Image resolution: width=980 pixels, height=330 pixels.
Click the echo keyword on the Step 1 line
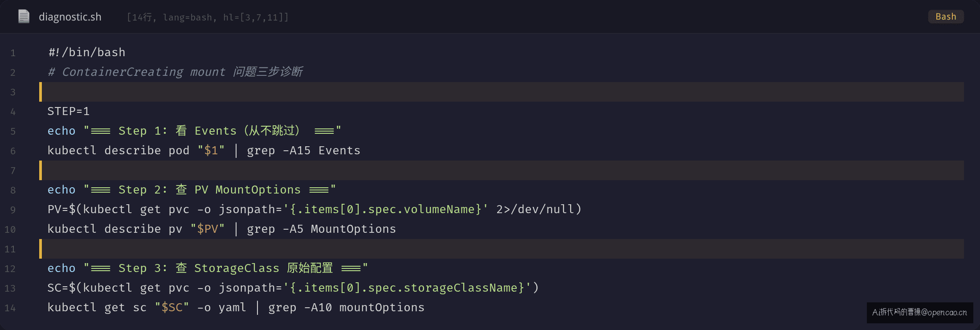pyautogui.click(x=61, y=131)
